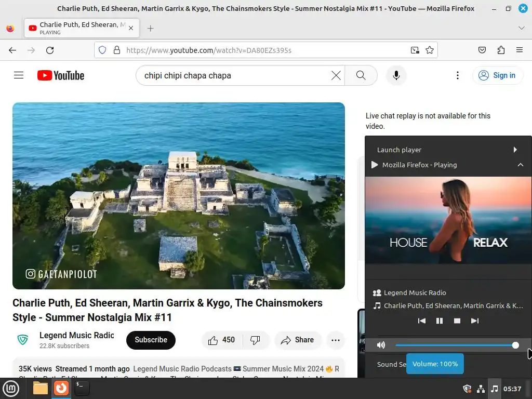Open the Files manager in the taskbar
This screenshot has height=399, width=532.
pos(41,388)
